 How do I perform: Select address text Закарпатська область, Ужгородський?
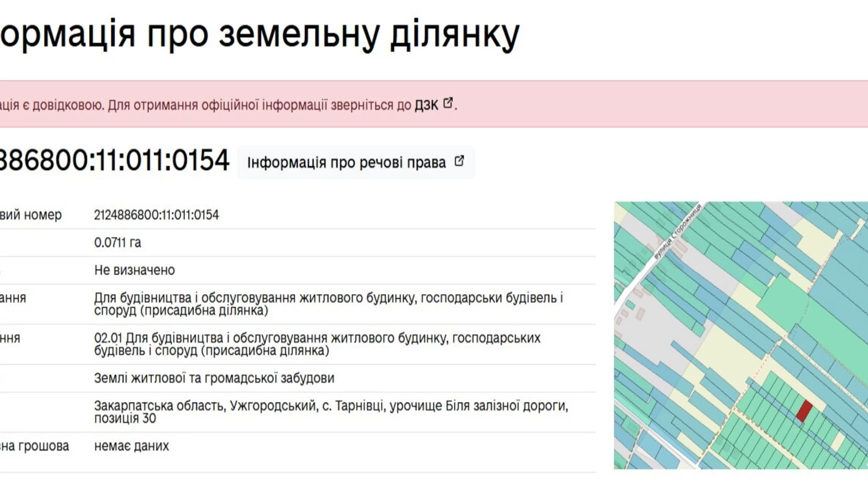point(331,412)
